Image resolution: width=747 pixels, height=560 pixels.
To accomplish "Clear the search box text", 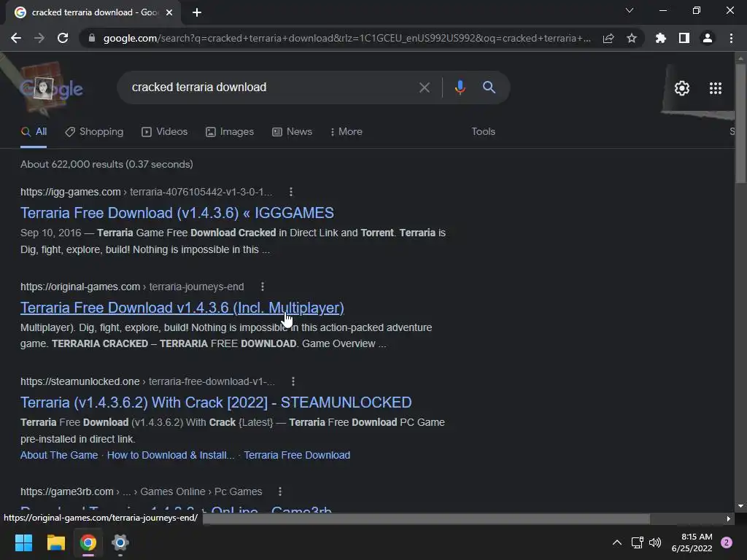I will click(424, 87).
